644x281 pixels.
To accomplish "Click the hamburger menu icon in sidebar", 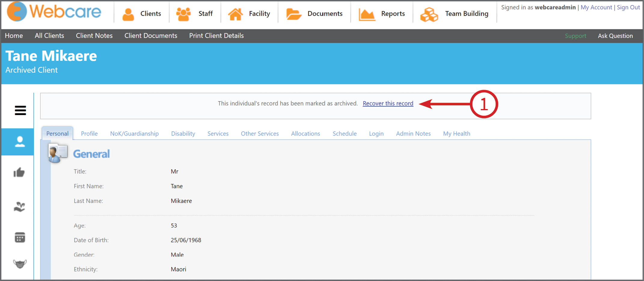I will coord(20,111).
